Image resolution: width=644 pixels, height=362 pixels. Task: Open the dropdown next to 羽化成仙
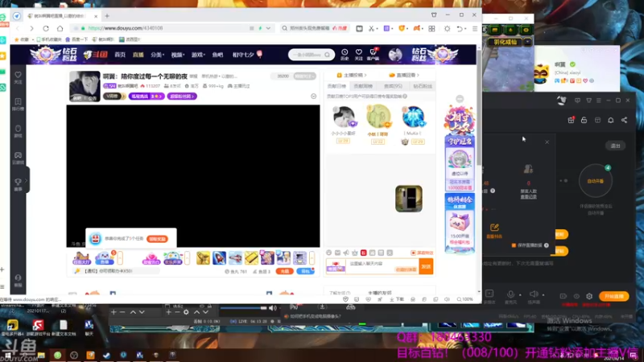click(x=527, y=42)
